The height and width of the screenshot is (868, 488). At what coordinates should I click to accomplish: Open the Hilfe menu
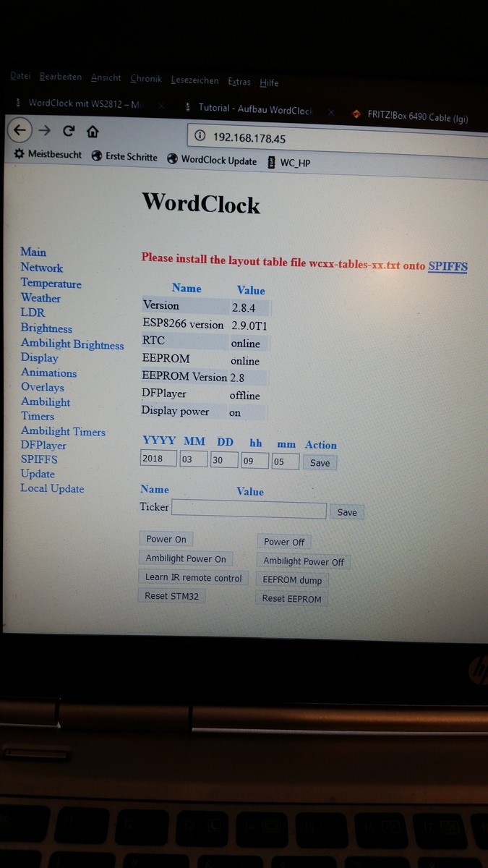point(269,82)
